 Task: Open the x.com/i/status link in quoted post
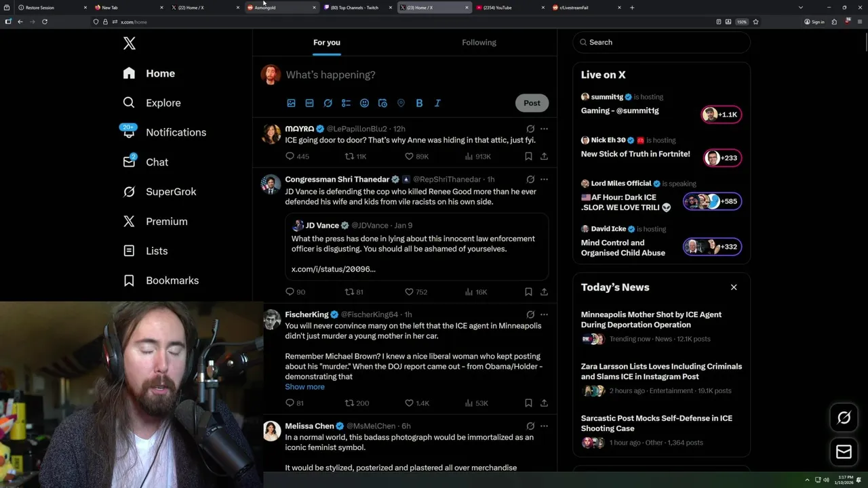pyautogui.click(x=334, y=269)
